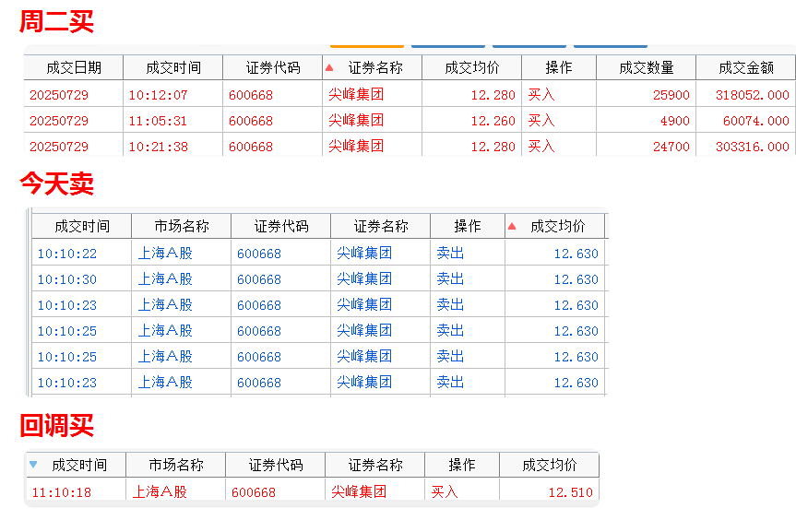Click 12.630 price in the 10:10:30 row
Screen dimensions: 796x532
click(x=576, y=279)
